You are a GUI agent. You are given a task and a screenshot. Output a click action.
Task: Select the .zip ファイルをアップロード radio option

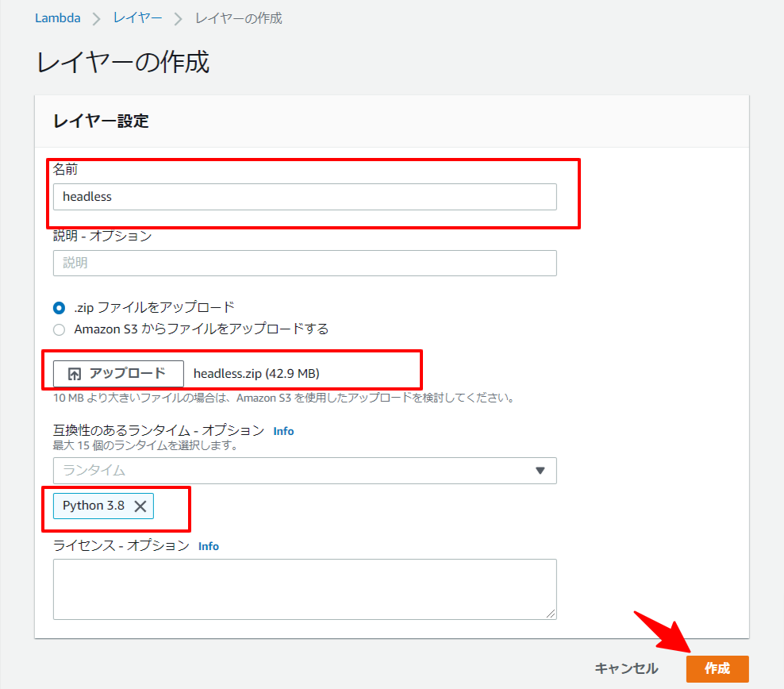click(59, 308)
